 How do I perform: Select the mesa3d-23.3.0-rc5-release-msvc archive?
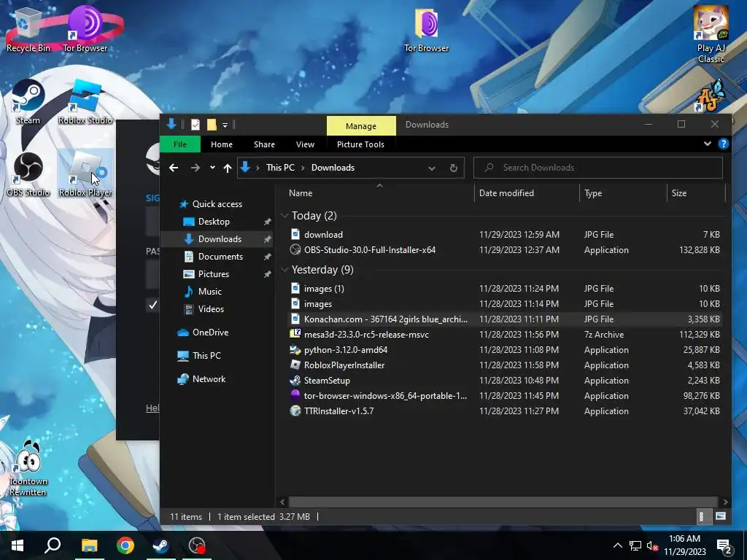click(x=505, y=334)
